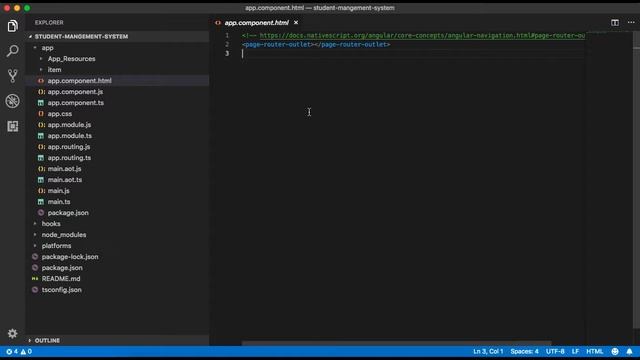Image resolution: width=640 pixels, height=360 pixels.
Task: Click line number 1 in gutter
Action: click(227, 36)
